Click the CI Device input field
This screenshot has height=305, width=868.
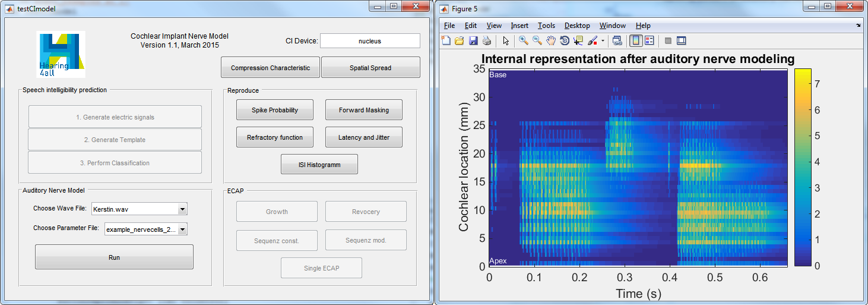tap(370, 41)
